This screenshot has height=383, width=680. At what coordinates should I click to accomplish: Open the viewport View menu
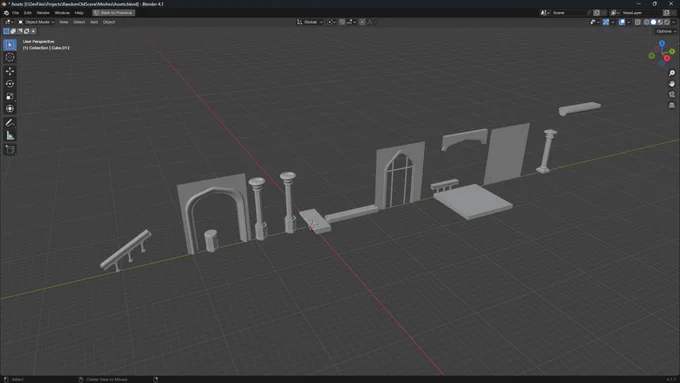(64, 22)
